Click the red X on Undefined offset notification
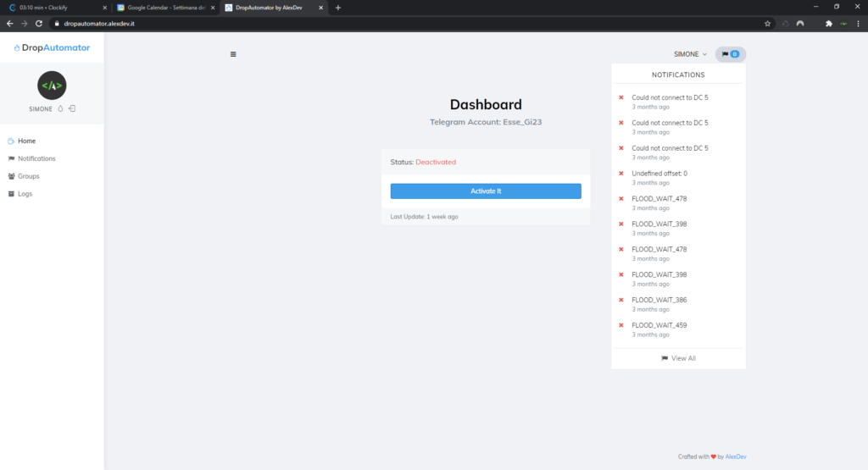 (621, 174)
